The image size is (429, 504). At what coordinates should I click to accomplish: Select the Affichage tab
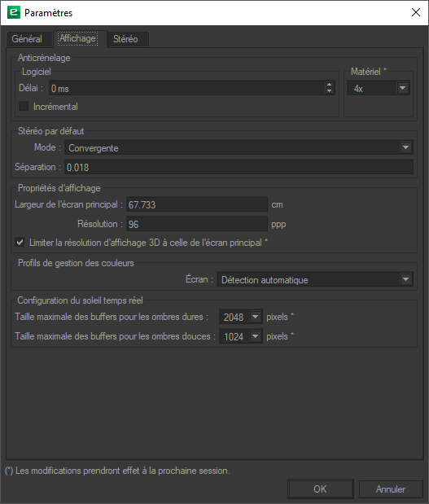(78, 38)
